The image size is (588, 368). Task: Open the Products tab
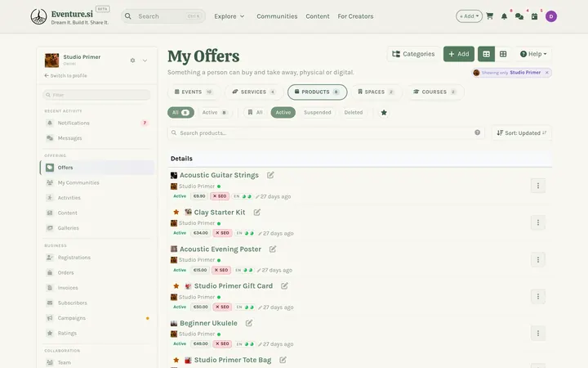(317, 92)
